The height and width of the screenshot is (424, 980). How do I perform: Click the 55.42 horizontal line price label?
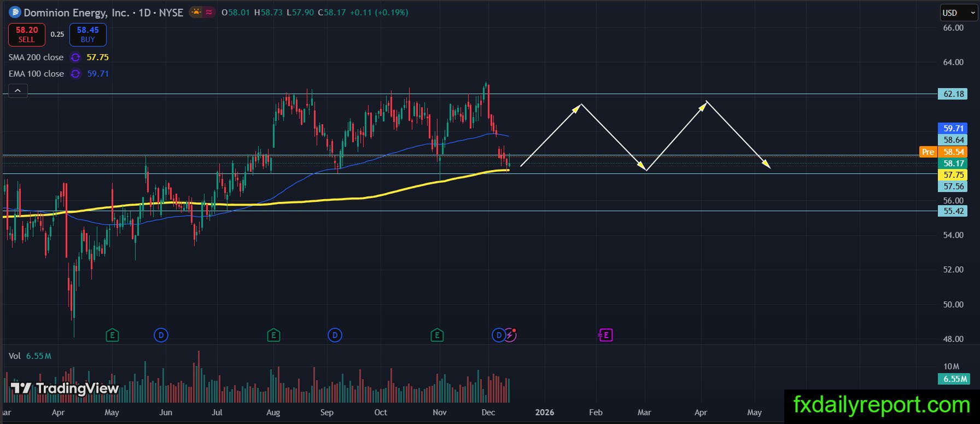(x=953, y=211)
